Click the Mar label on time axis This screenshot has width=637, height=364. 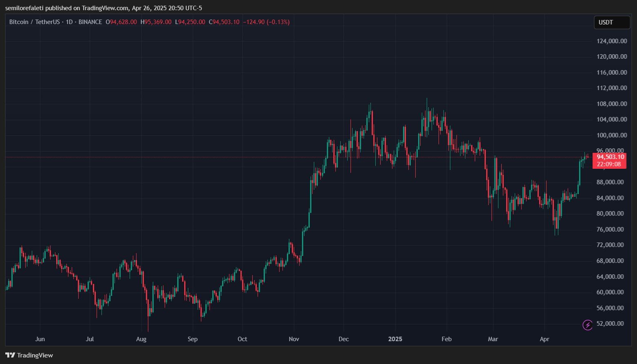[493, 339]
